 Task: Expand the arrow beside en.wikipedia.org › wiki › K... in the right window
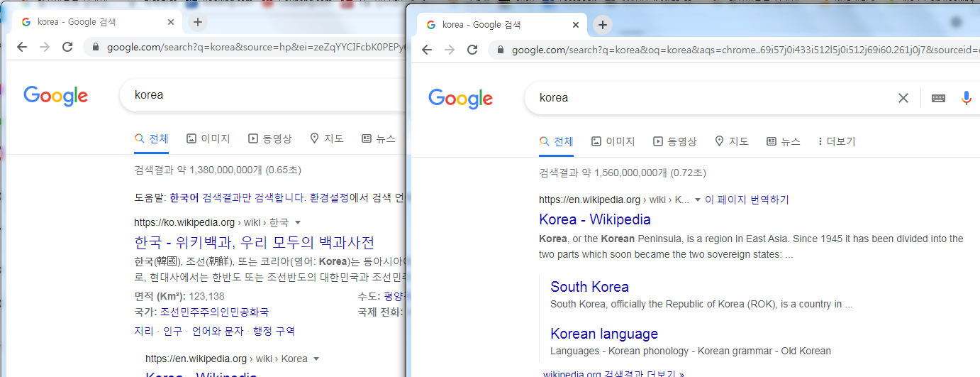698,200
